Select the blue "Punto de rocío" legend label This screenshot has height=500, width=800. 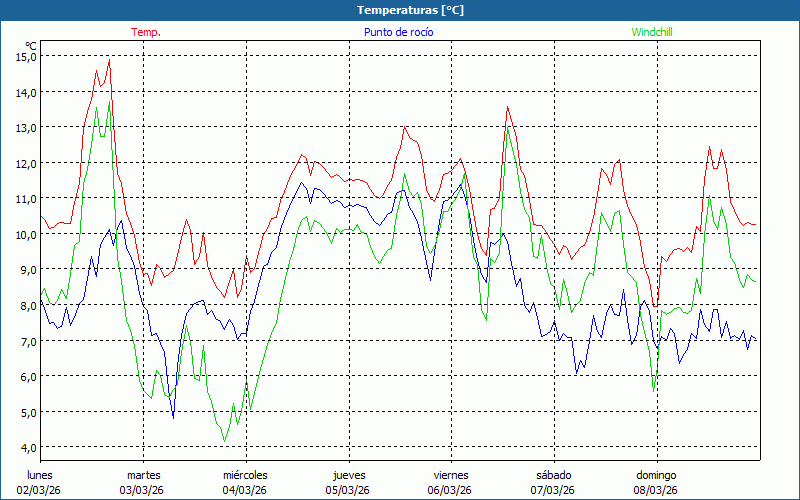coord(398,32)
